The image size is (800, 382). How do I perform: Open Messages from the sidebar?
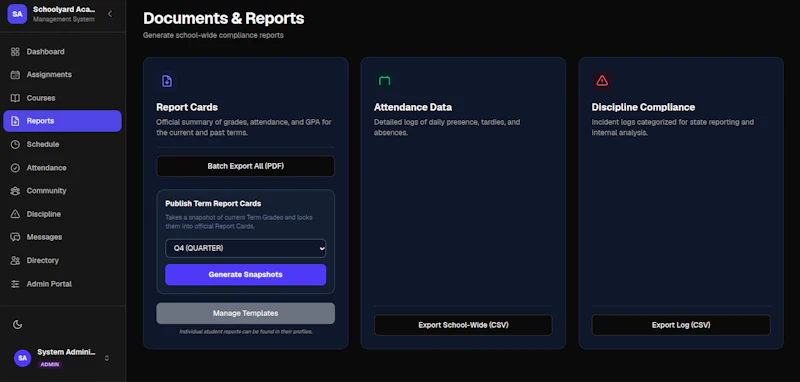(x=62, y=237)
